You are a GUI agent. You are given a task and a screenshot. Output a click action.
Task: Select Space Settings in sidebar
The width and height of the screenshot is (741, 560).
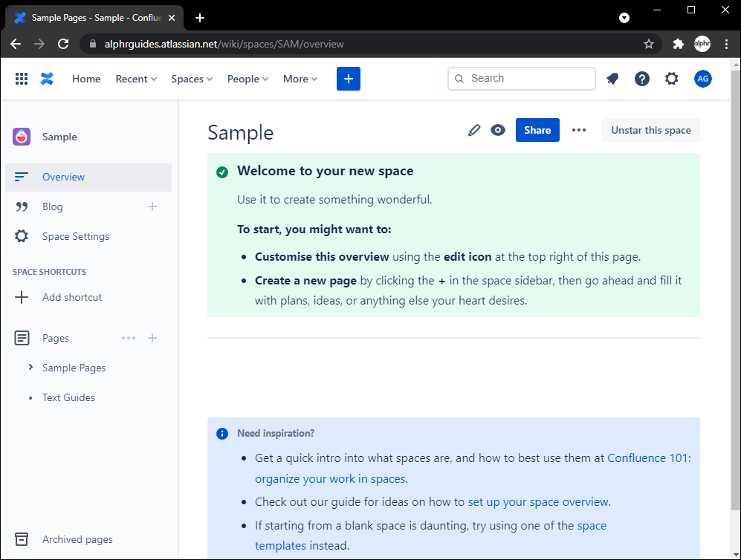75,236
